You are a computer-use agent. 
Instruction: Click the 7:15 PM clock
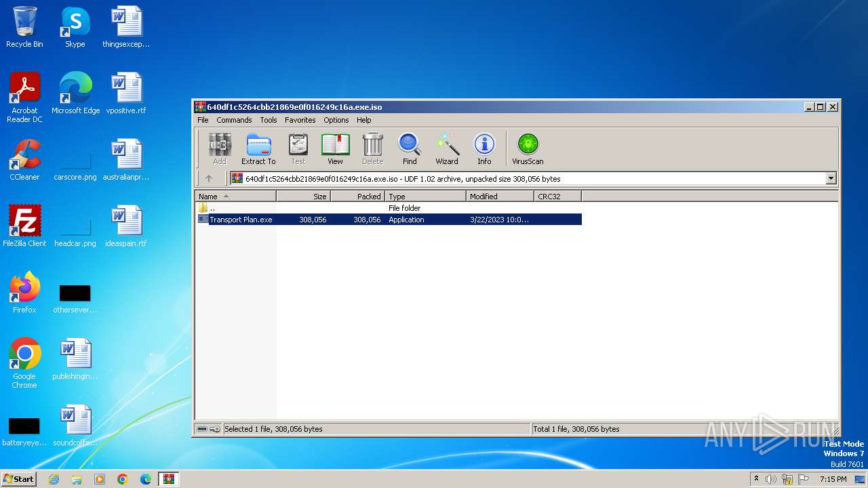[833, 479]
